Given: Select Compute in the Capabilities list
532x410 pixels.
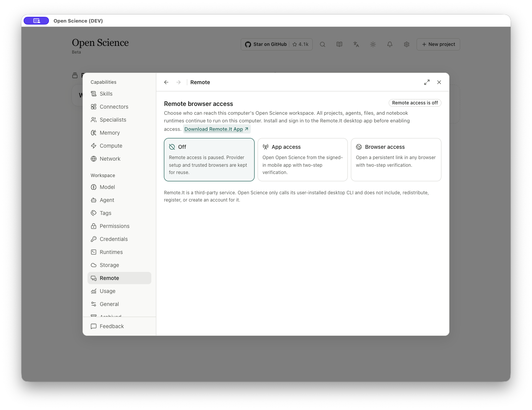Looking at the screenshot, I should click(x=119, y=146).
